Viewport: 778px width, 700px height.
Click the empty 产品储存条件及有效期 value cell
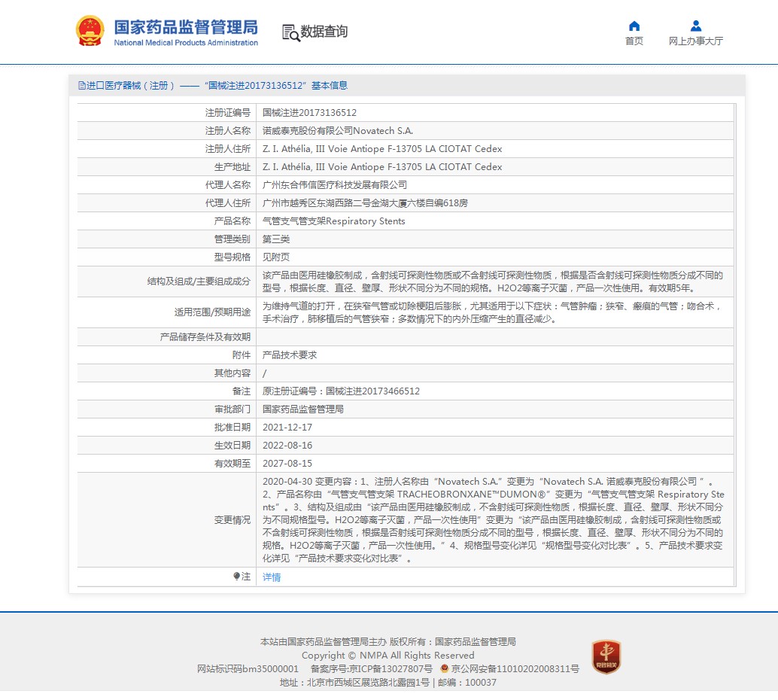coord(494,336)
